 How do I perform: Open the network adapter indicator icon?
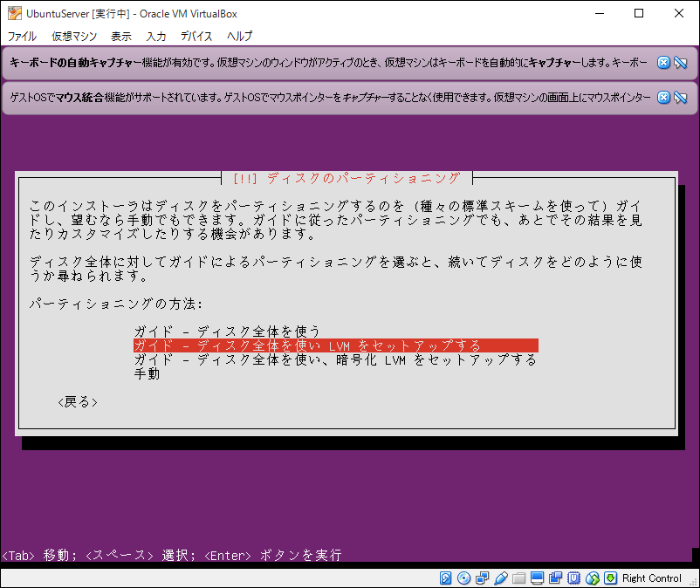tap(483, 578)
